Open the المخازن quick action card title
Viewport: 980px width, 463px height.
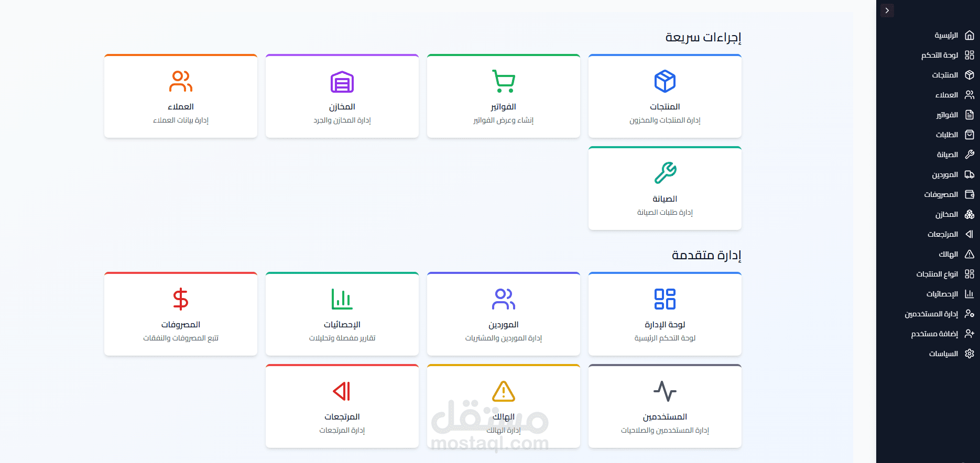[x=342, y=107]
